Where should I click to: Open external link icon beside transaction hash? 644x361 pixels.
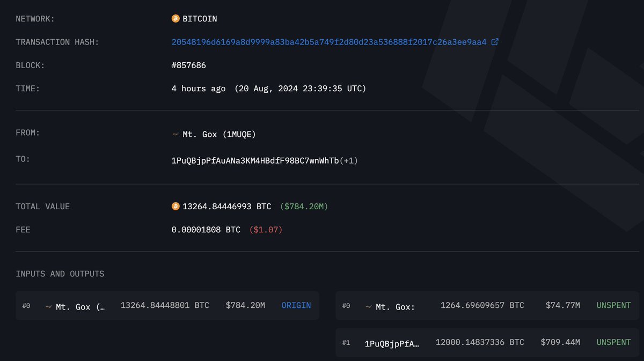click(495, 42)
